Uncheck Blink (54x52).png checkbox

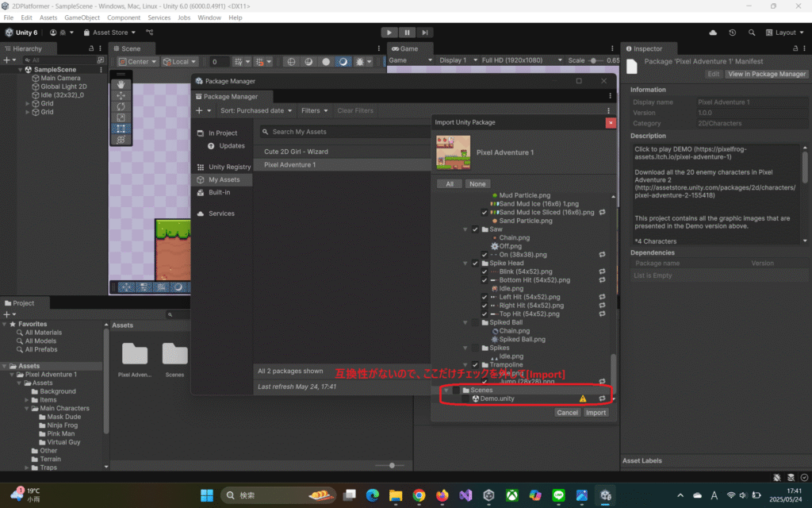tap(485, 271)
